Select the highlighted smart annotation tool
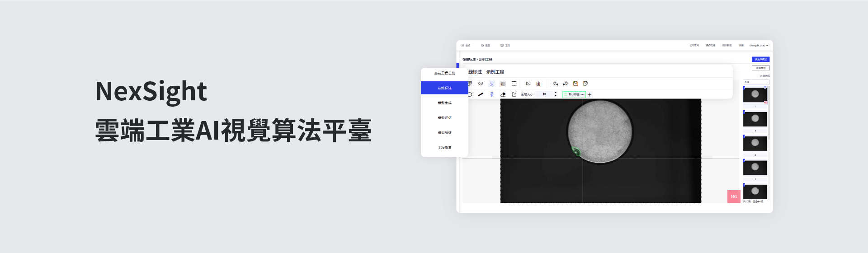The width and height of the screenshot is (868, 253). click(x=492, y=84)
